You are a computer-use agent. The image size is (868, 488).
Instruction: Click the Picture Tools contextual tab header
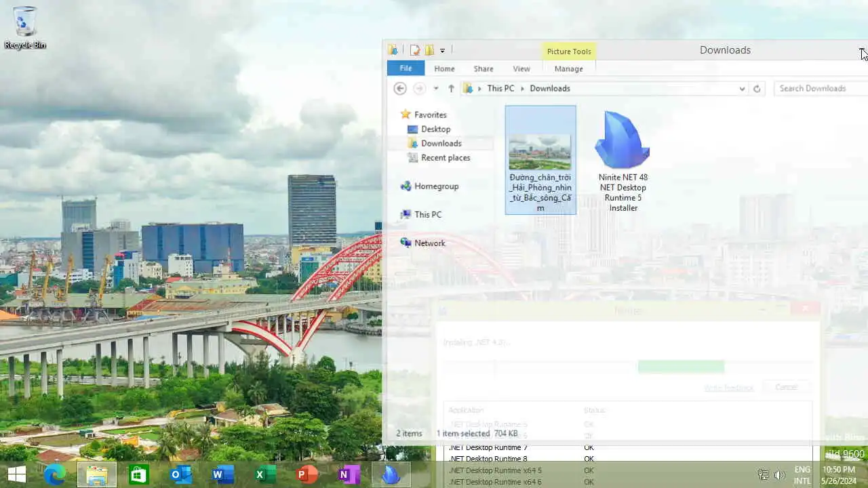(x=569, y=52)
